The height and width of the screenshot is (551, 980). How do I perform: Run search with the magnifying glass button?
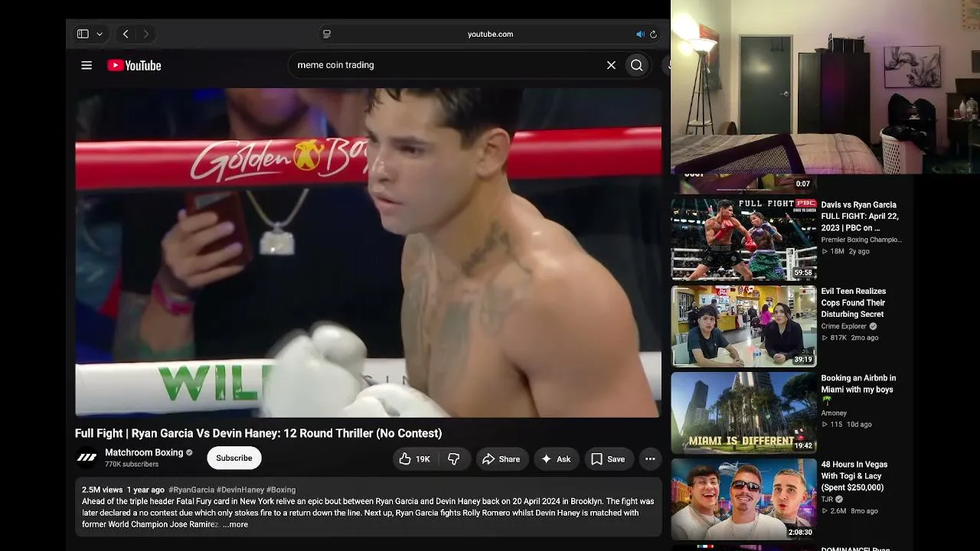click(636, 65)
